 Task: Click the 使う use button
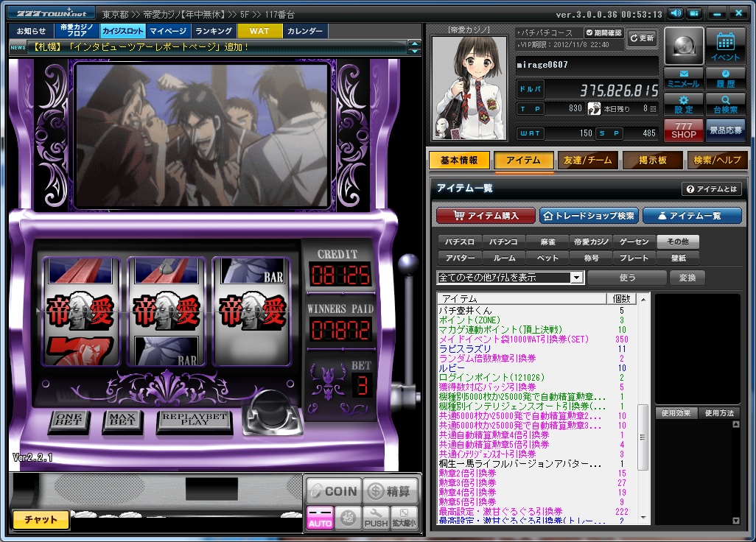(627, 278)
